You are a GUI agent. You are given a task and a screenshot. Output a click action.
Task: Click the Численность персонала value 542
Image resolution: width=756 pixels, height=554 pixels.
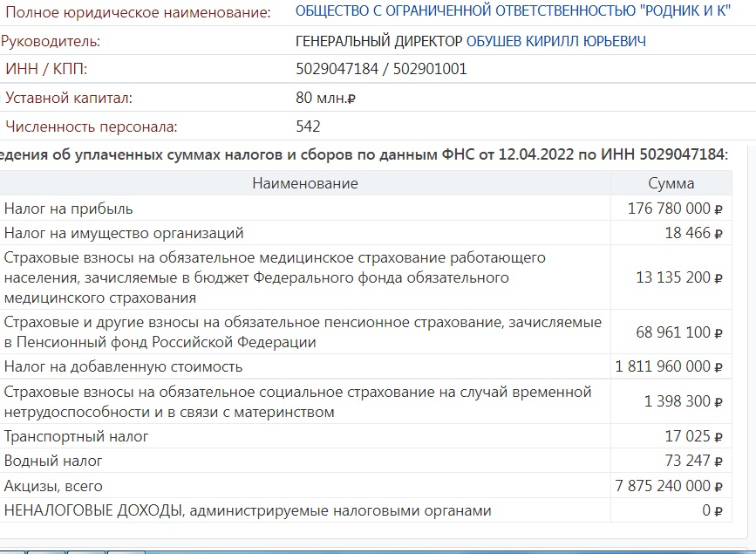point(308,127)
